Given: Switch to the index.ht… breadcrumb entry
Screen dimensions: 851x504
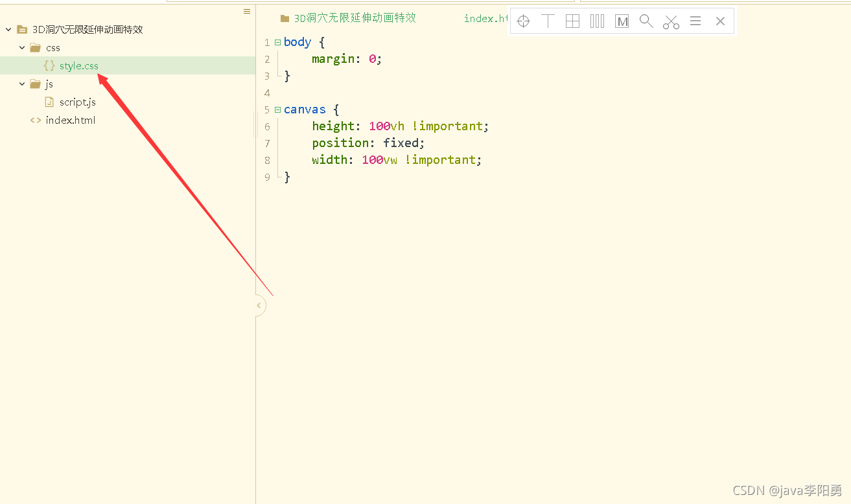Looking at the screenshot, I should pyautogui.click(x=487, y=18).
